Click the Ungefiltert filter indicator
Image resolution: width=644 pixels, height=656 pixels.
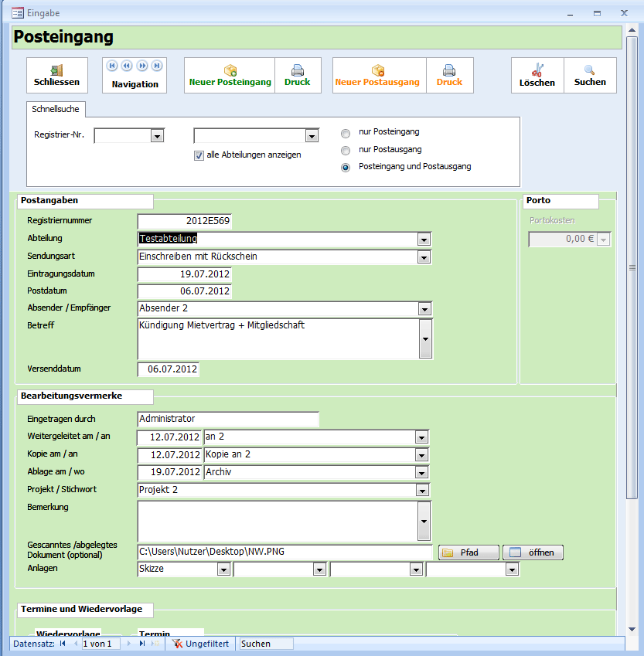tap(200, 644)
